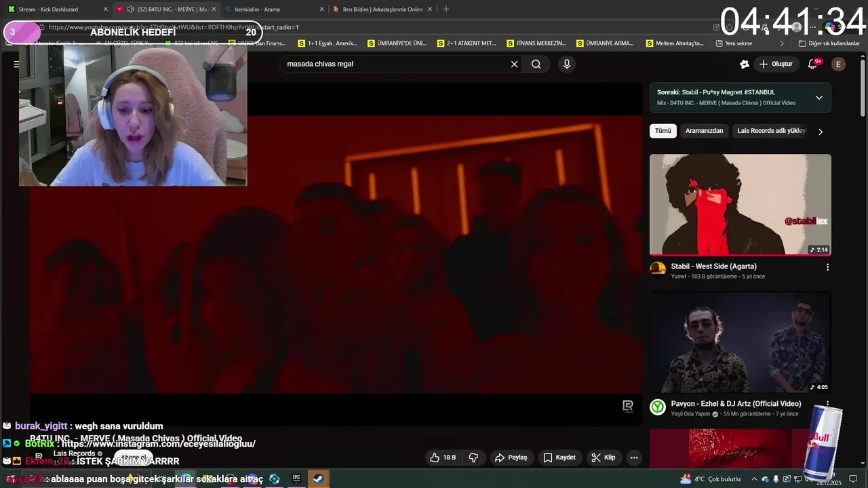Close the benbildim - Arama tab
868x488 pixels.
tap(321, 9)
